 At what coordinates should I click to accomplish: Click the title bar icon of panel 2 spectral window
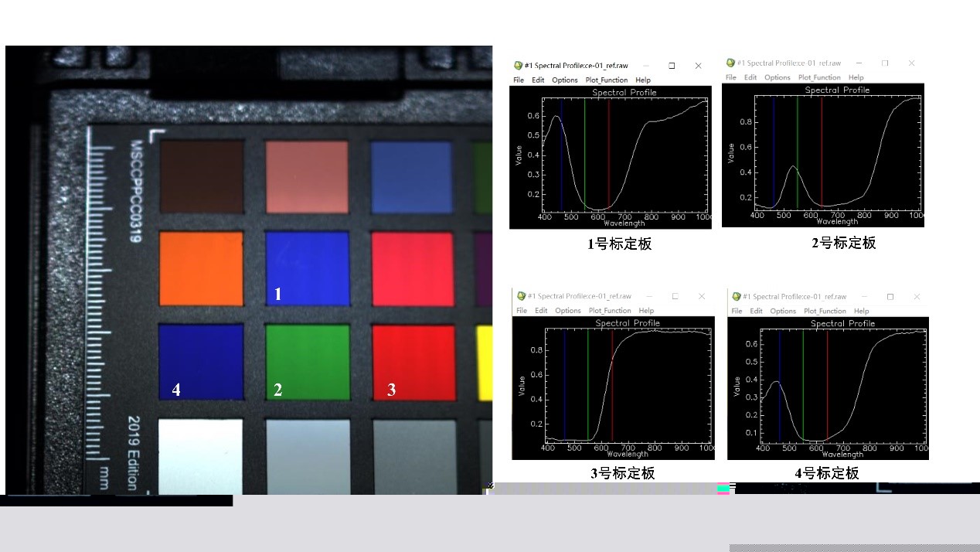(x=730, y=63)
